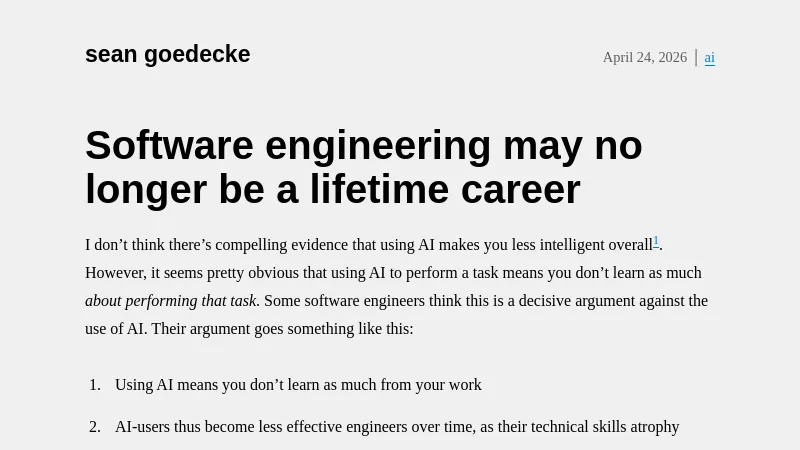Click the divider between date and tag
The height and width of the screenshot is (450, 800).
tap(696, 58)
